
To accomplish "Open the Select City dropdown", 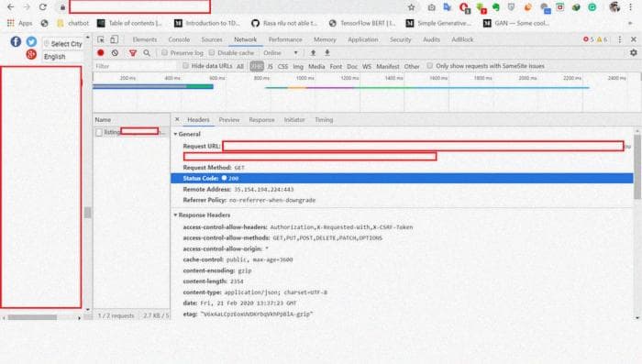I will click(62, 43).
